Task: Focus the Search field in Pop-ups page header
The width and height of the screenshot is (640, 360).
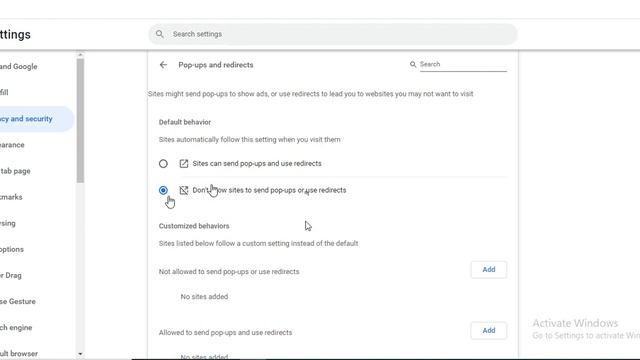Action: click(x=463, y=64)
